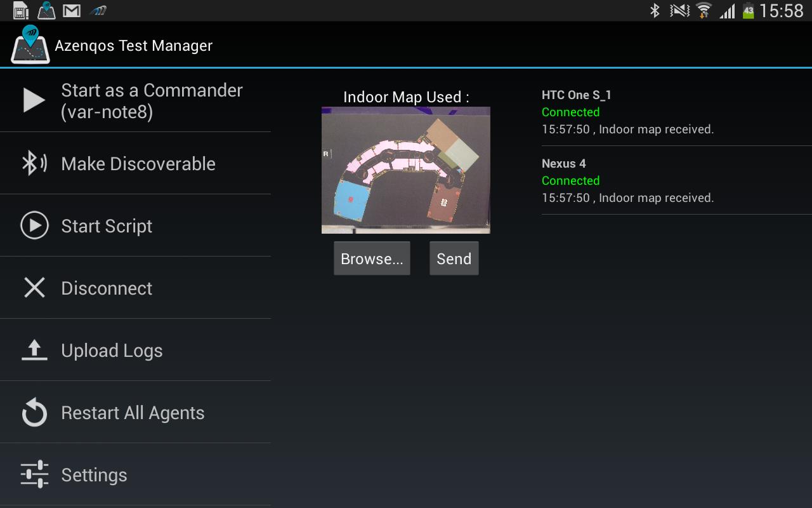Select the HTC One S_1 device entry
Screen dimensions: 812x508
(676, 112)
